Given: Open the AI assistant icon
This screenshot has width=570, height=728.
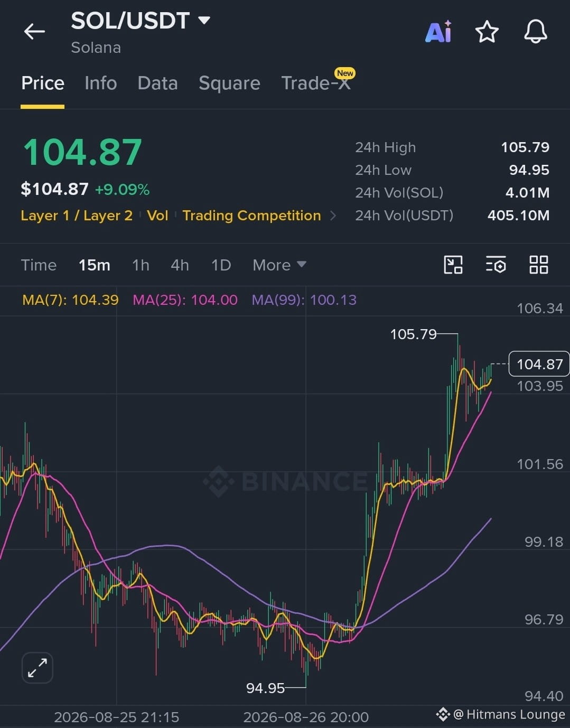Looking at the screenshot, I should [439, 32].
